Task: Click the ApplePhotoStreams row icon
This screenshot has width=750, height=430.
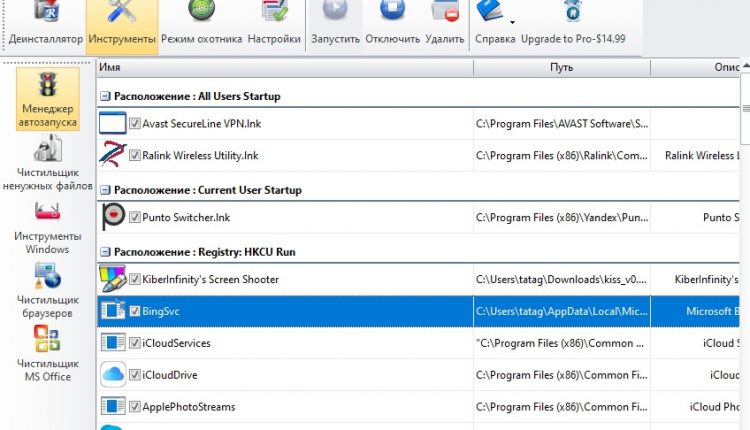Action: point(113,406)
